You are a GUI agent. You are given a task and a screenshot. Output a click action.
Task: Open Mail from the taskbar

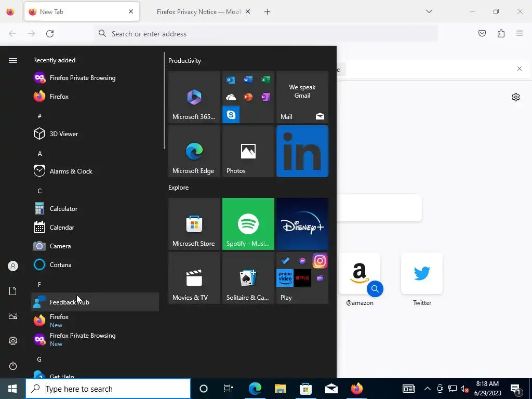331,389
